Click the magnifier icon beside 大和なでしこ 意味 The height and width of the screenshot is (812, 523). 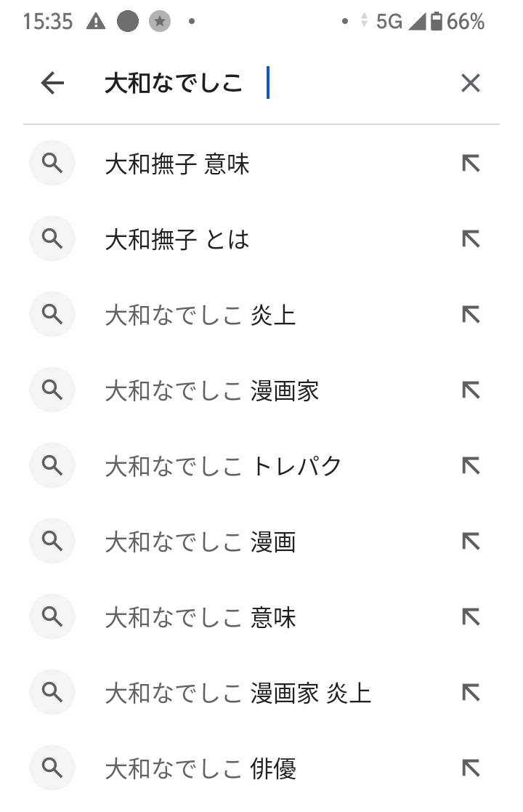tap(52, 617)
